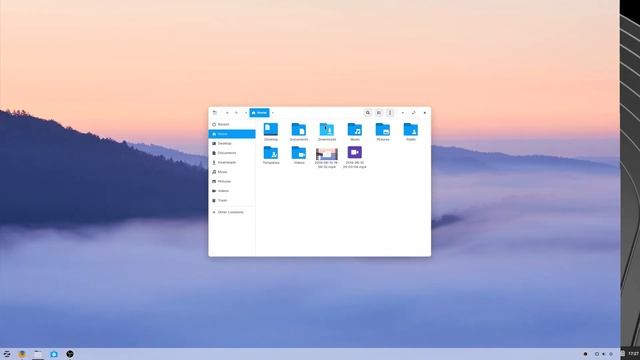Select Desktop in the sidebar
This screenshot has width=640, height=360.
point(232,144)
